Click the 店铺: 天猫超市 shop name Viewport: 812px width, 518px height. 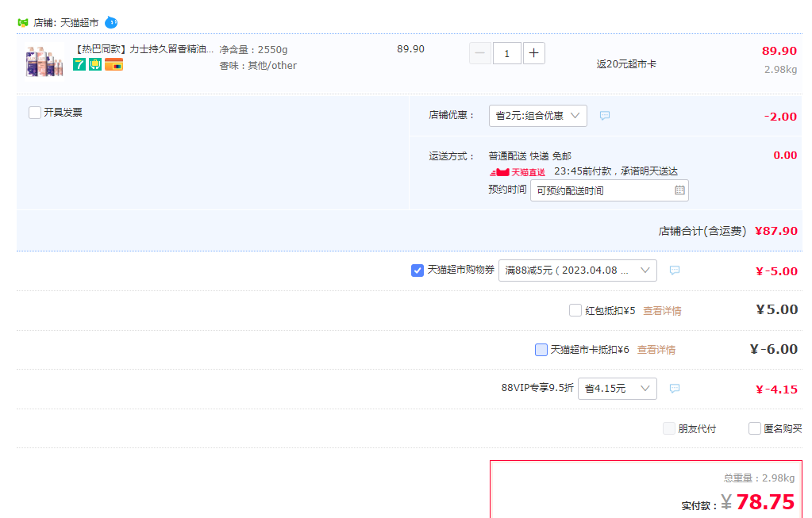point(66,23)
